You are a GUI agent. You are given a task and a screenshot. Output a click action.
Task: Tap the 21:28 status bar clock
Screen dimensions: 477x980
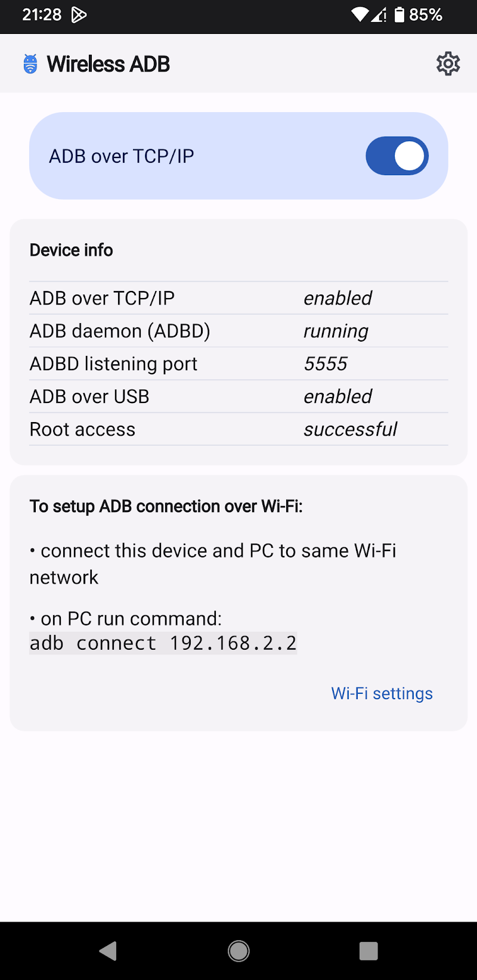(x=42, y=15)
